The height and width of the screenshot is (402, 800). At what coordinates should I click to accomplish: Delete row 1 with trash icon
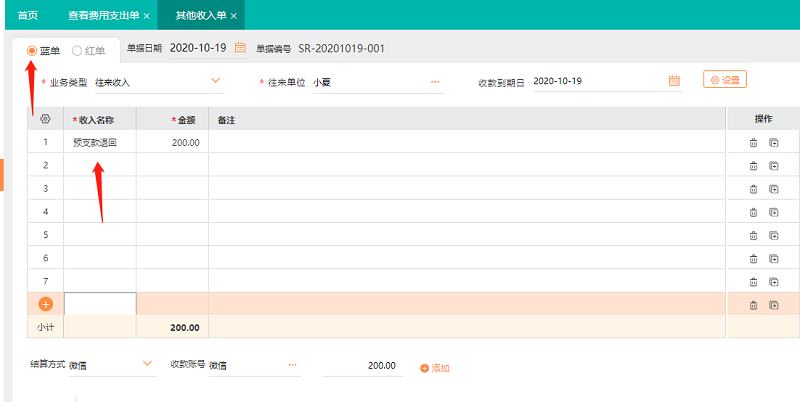(x=753, y=142)
